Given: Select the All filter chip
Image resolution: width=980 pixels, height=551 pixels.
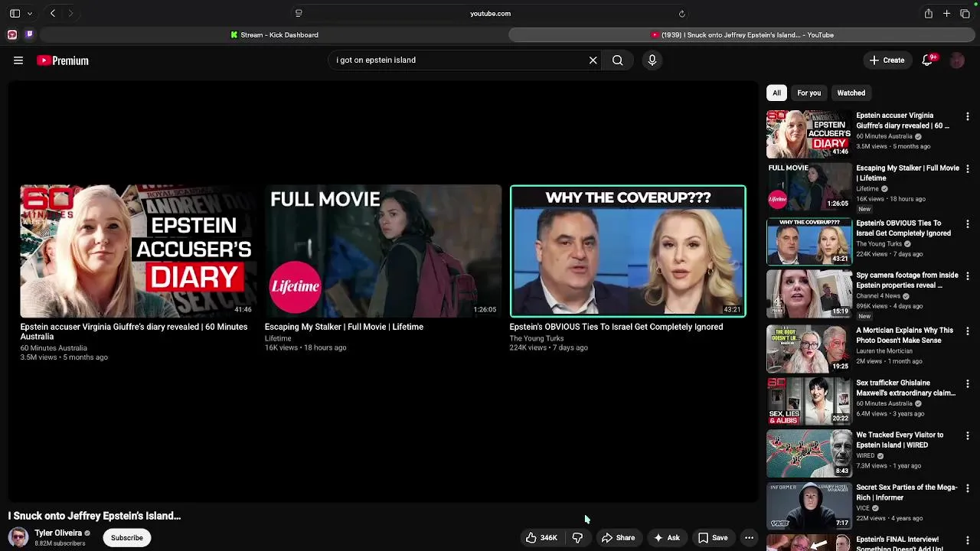Looking at the screenshot, I should [776, 93].
